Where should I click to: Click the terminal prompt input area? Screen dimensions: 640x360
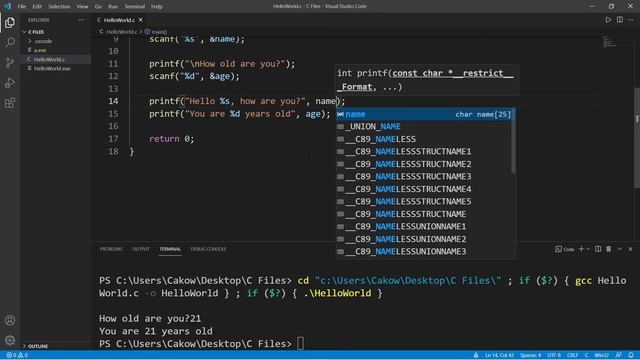[300, 344]
